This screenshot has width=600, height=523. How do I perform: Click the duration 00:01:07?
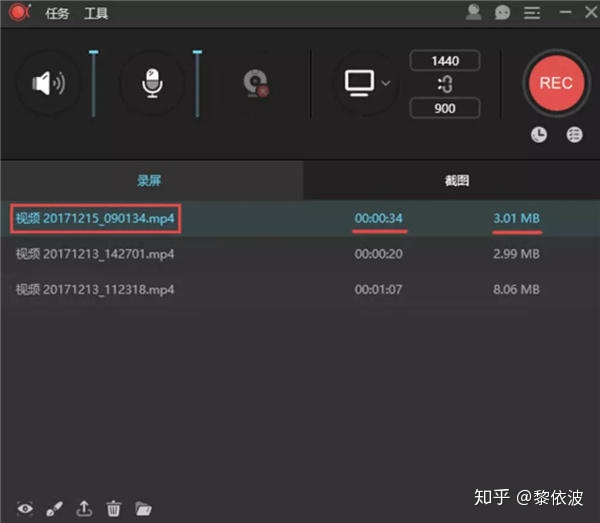pyautogui.click(x=378, y=290)
